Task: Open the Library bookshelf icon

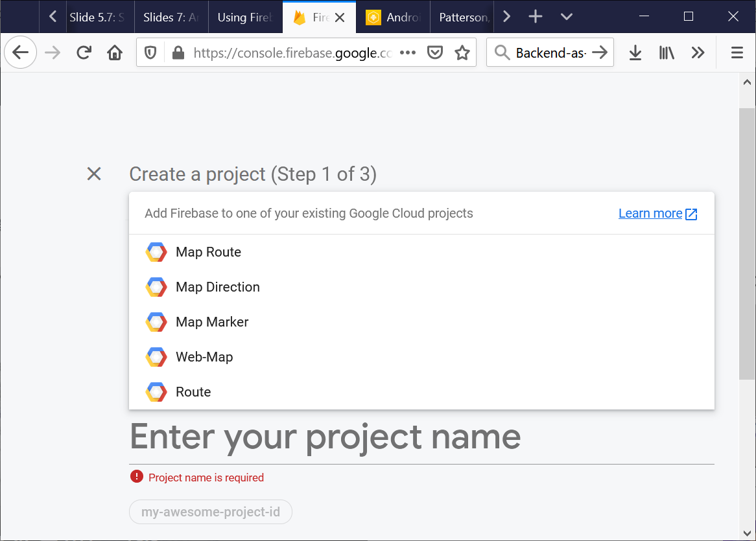Action: [x=667, y=52]
